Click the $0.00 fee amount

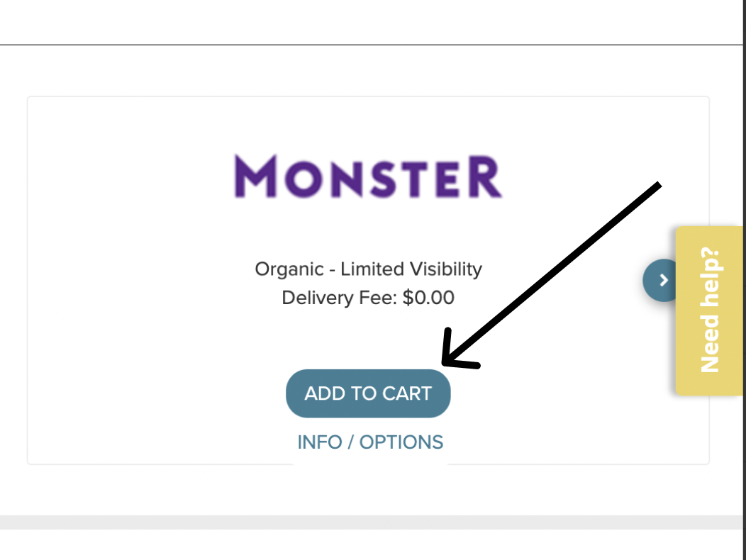click(428, 298)
